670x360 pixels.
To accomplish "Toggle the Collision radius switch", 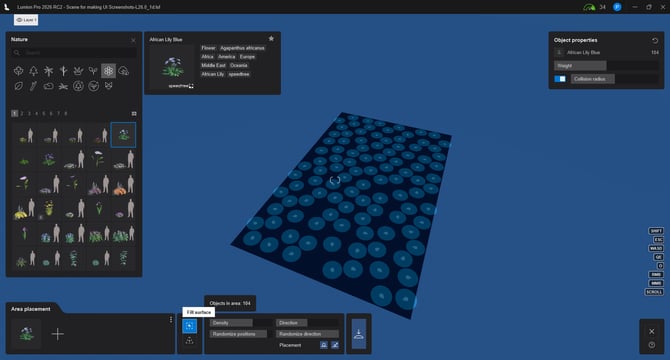I will point(560,79).
